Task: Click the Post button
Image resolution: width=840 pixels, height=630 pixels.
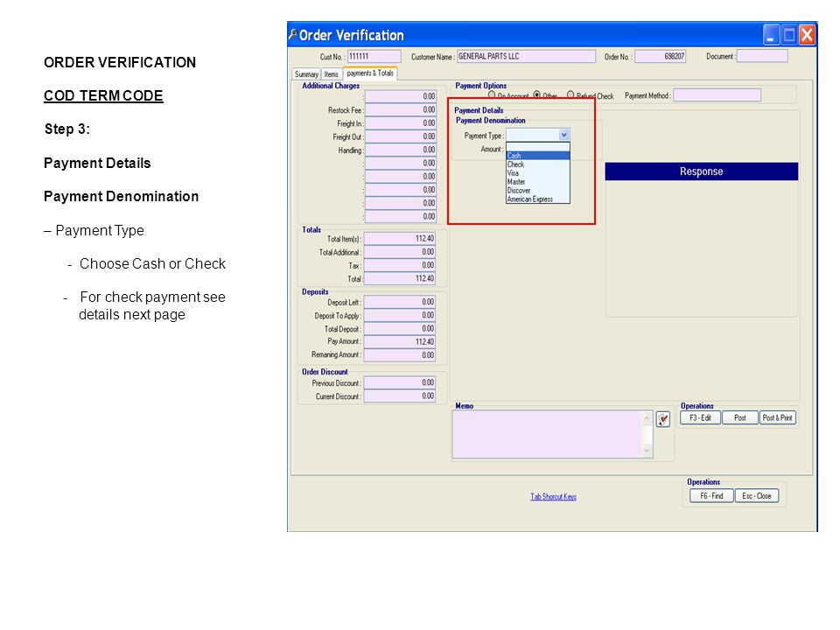Action: pos(740,418)
